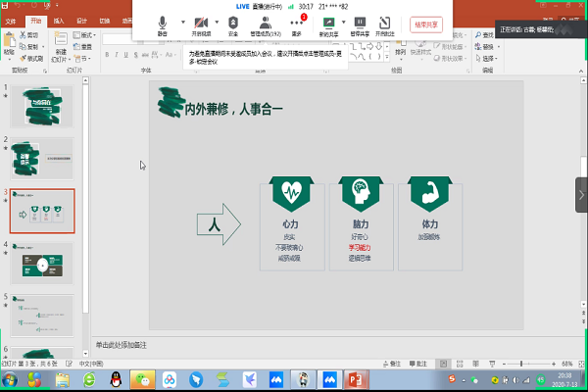
Task: Open PowerPoint from the Windows taskbar
Action: pyautogui.click(x=355, y=379)
